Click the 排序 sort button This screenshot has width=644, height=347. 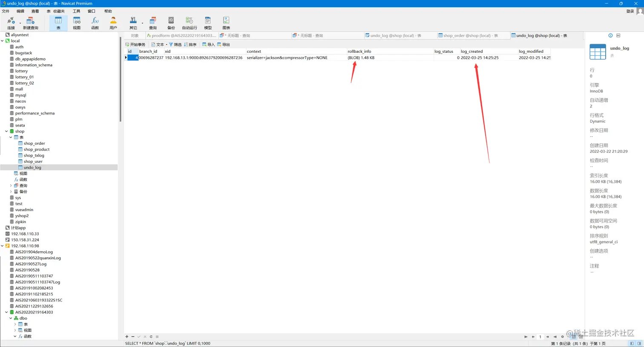pyautogui.click(x=190, y=44)
